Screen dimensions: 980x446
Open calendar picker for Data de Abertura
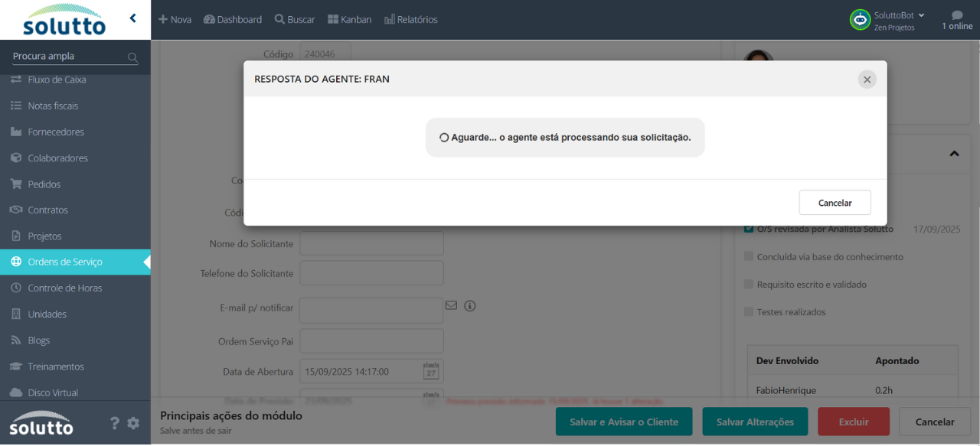click(431, 372)
